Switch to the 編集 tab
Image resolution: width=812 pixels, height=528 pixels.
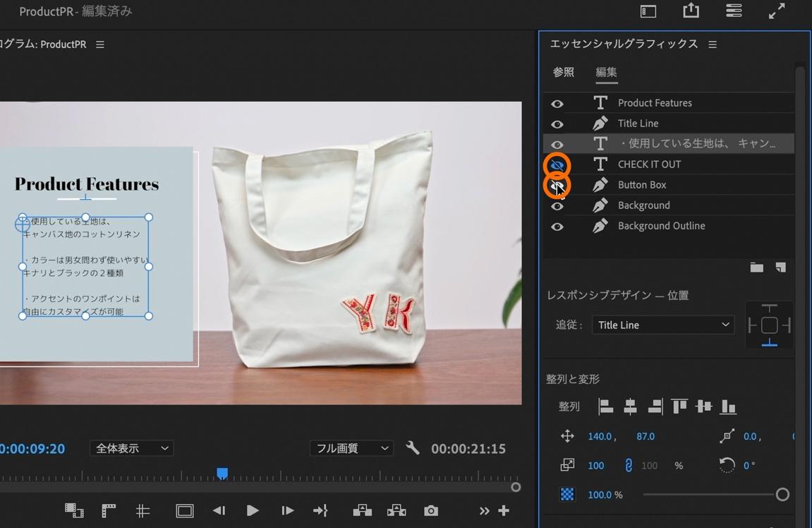tap(606, 72)
